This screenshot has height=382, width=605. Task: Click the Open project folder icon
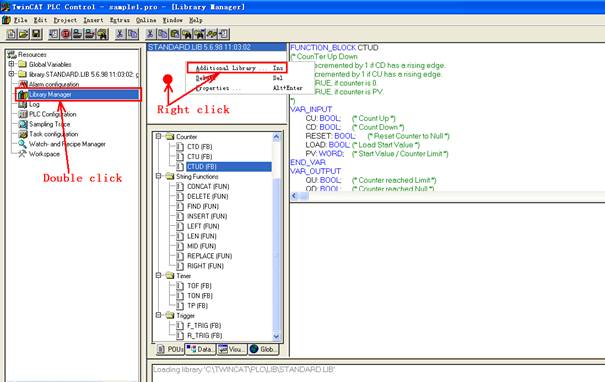click(24, 34)
